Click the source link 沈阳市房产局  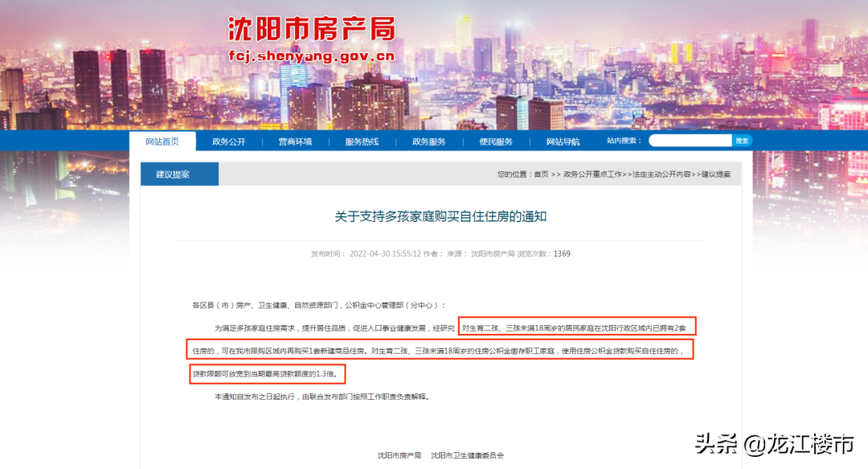pos(495,253)
